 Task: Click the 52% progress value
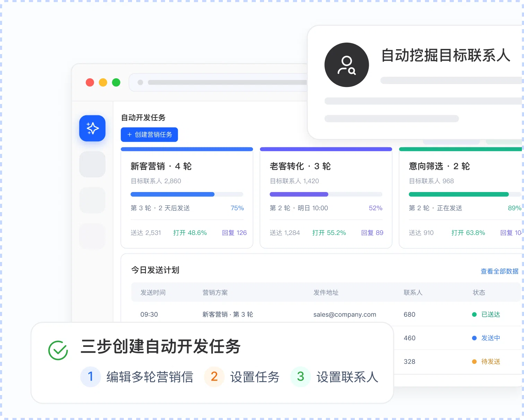[376, 208]
